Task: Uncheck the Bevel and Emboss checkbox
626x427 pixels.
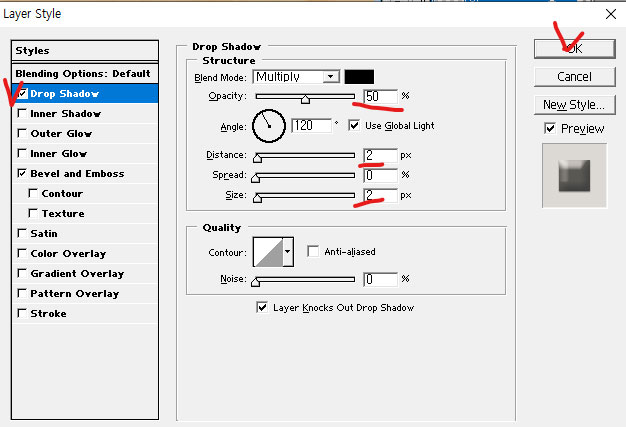Action: pos(22,174)
